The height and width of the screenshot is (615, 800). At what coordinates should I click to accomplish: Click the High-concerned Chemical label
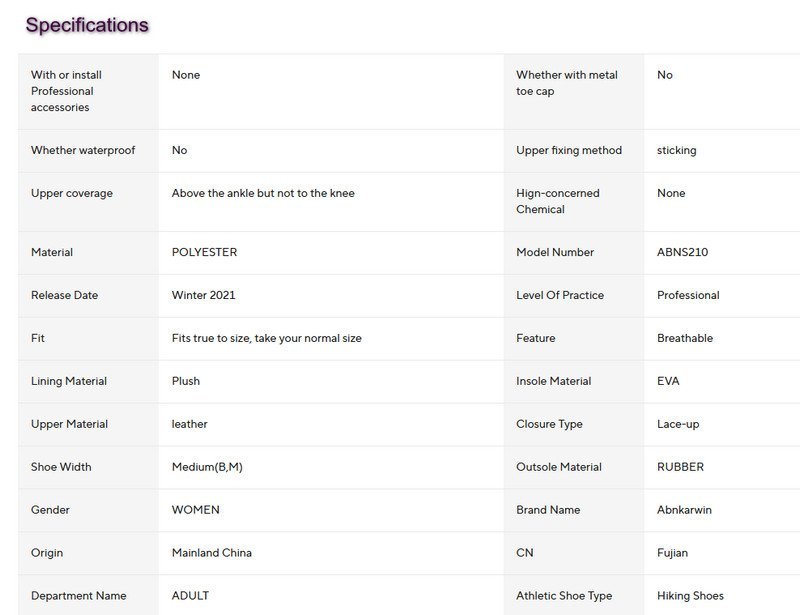pos(557,201)
